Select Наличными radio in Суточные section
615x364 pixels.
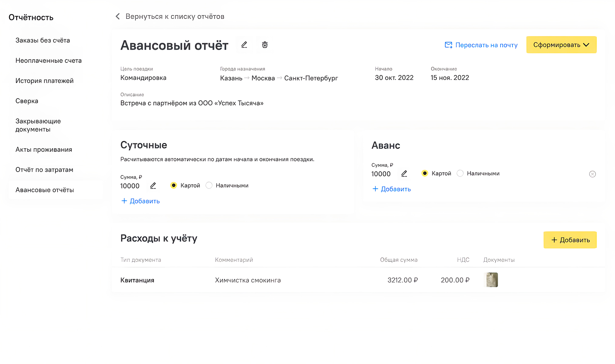pos(209,185)
